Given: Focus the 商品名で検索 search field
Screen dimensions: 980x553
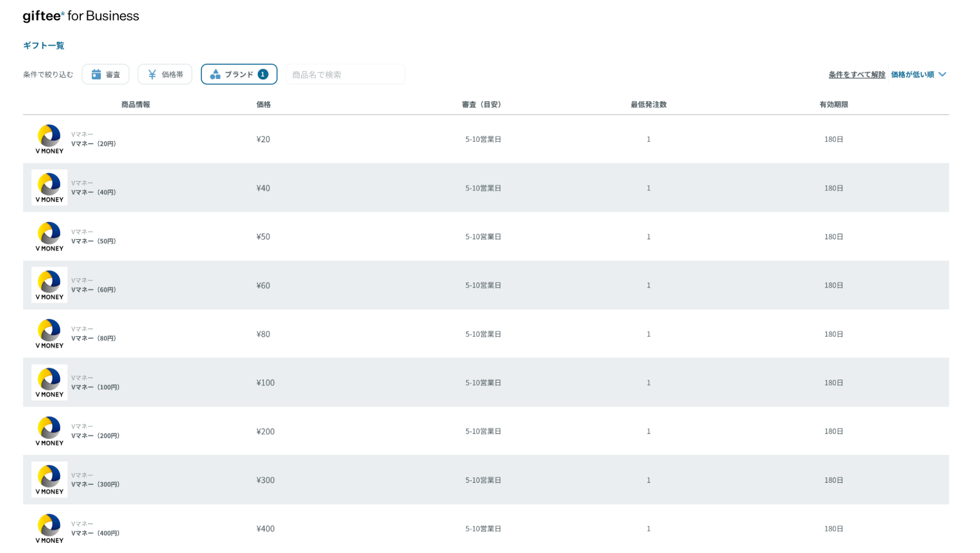Looking at the screenshot, I should tap(345, 75).
